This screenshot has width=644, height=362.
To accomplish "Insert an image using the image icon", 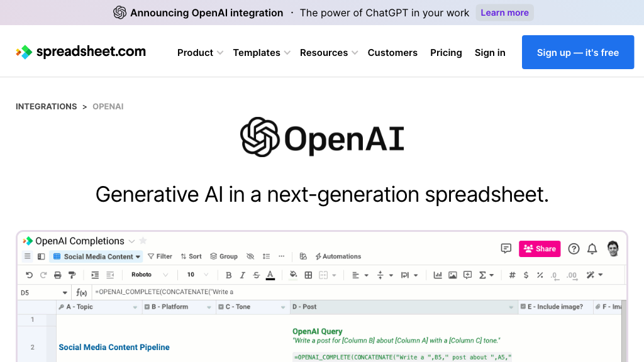I will (x=453, y=275).
